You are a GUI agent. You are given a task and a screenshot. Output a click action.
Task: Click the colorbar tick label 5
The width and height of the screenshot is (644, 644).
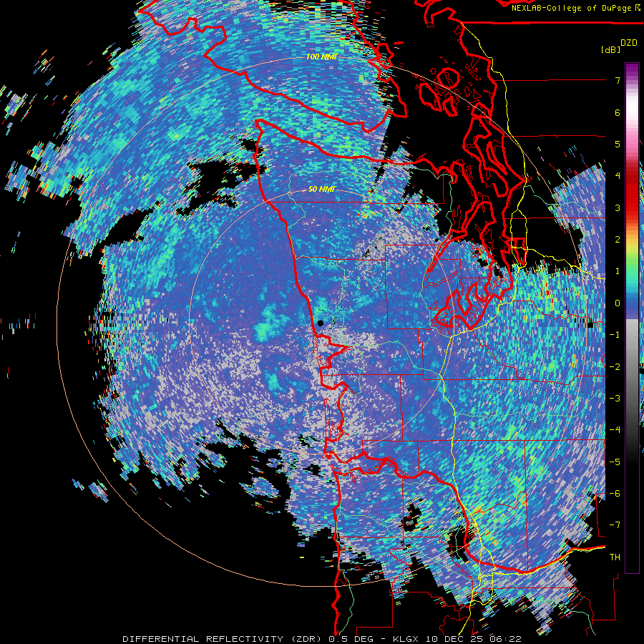pos(618,144)
